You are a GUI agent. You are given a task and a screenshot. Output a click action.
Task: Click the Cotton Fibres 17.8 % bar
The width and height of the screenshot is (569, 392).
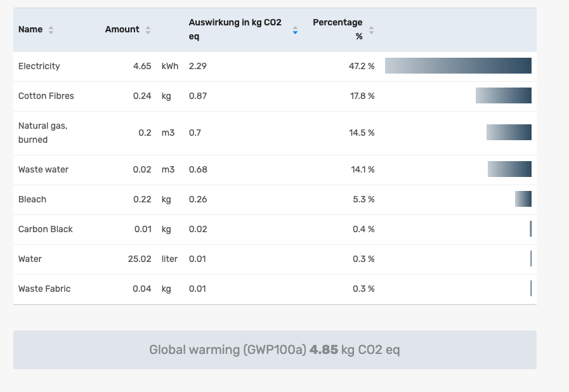[504, 96]
